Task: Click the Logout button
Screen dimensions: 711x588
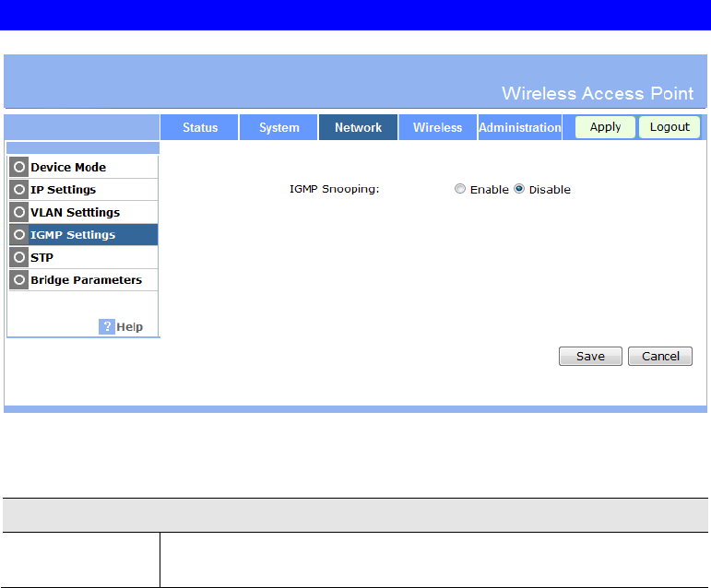Action: coord(670,127)
